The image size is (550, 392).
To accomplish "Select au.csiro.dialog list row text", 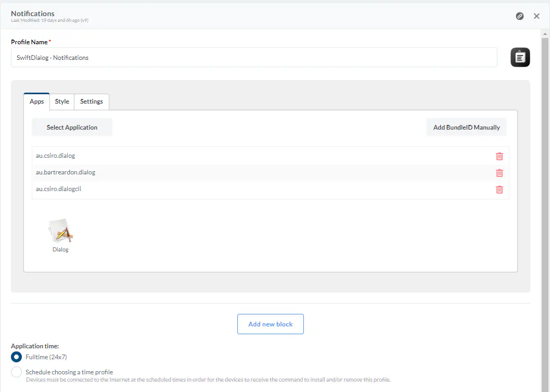I will tap(55, 156).
